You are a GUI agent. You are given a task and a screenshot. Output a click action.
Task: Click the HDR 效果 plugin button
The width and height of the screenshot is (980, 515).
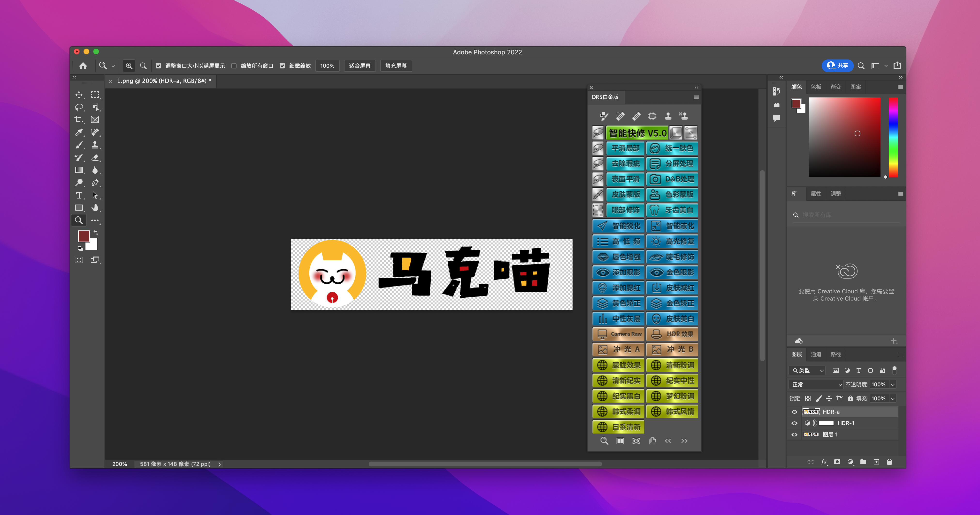(672, 334)
